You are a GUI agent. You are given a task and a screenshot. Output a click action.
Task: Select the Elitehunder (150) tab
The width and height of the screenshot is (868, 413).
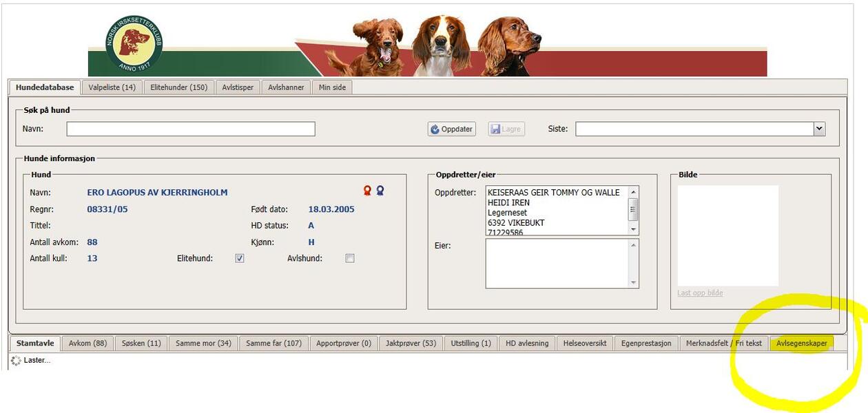(x=179, y=87)
